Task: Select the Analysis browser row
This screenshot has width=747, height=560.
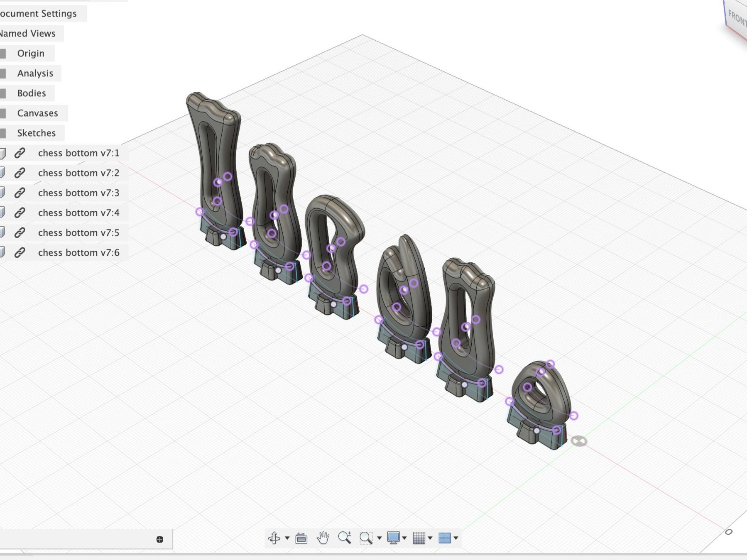Action: click(x=31, y=73)
